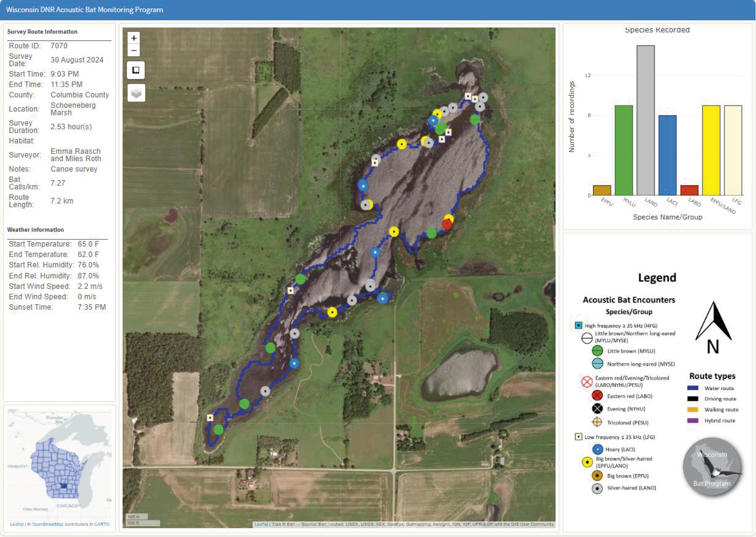Zoom in on the survey map
756x537 pixels.
tap(134, 38)
